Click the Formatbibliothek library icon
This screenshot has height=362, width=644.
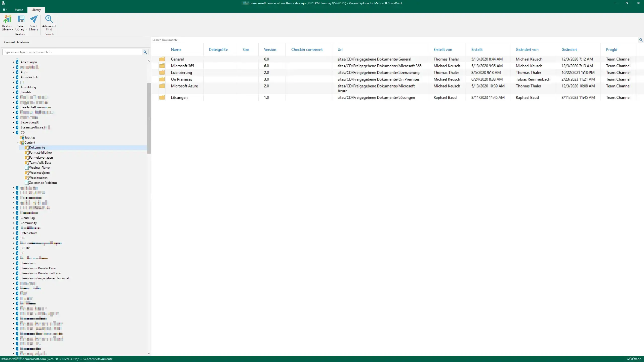click(27, 153)
